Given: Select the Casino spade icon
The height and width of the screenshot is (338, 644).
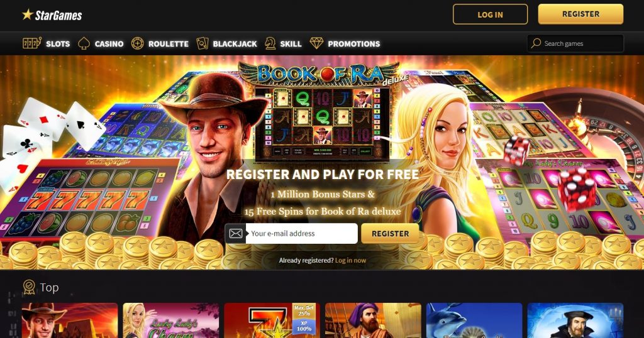Looking at the screenshot, I should pos(84,43).
